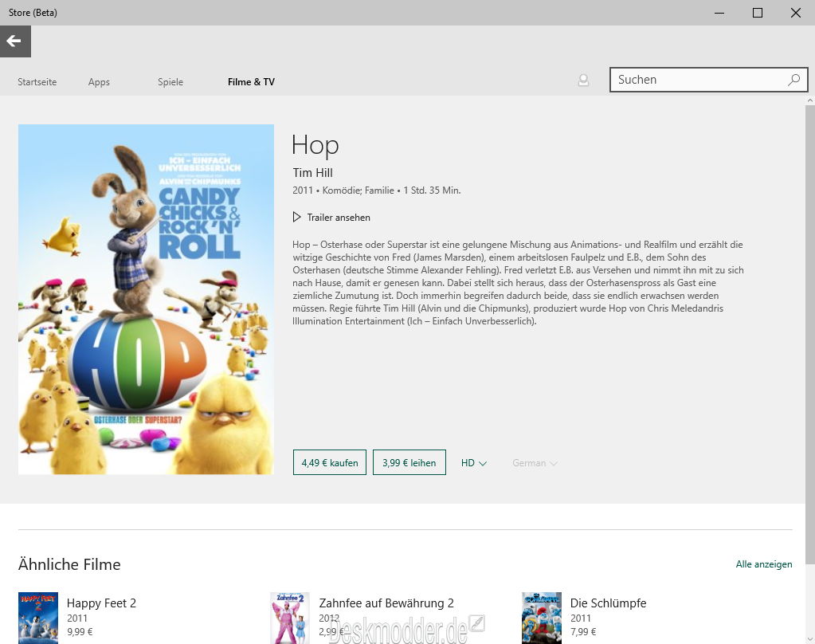
Task: Click into the Suchen search field
Action: click(x=697, y=80)
